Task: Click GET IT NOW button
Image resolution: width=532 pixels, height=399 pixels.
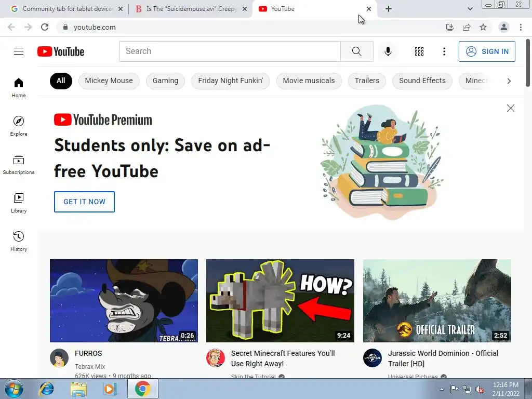Action: 84,202
